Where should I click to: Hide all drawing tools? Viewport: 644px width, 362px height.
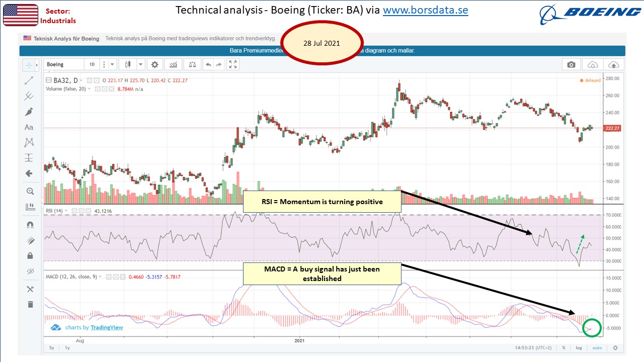(29, 271)
